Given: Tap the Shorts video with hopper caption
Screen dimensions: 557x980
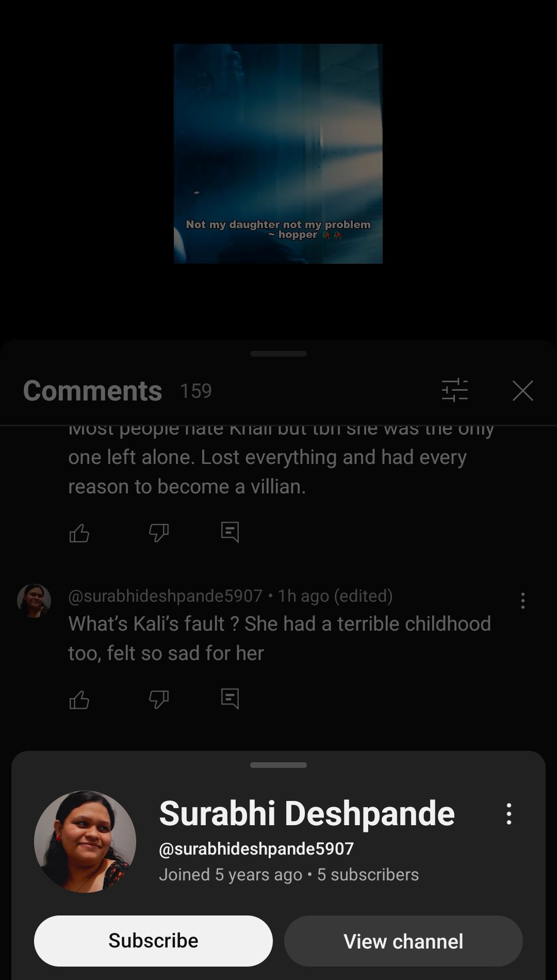Looking at the screenshot, I should (x=278, y=154).
